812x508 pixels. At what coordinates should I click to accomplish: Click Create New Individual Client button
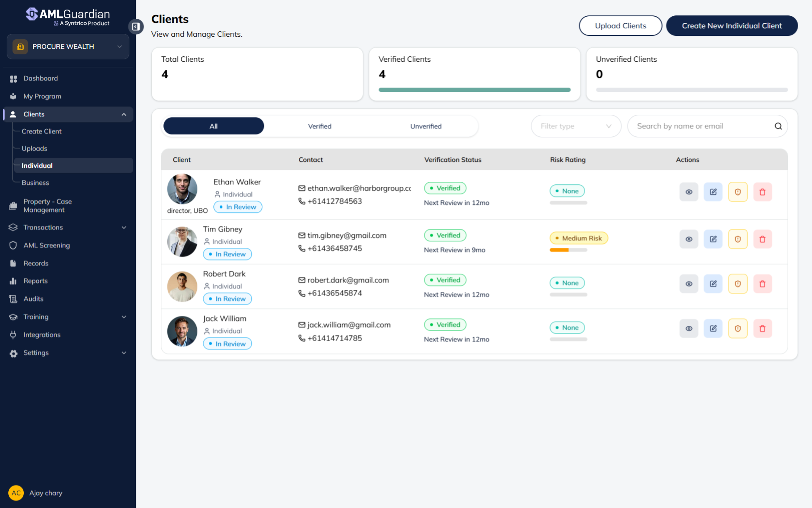tap(732, 26)
